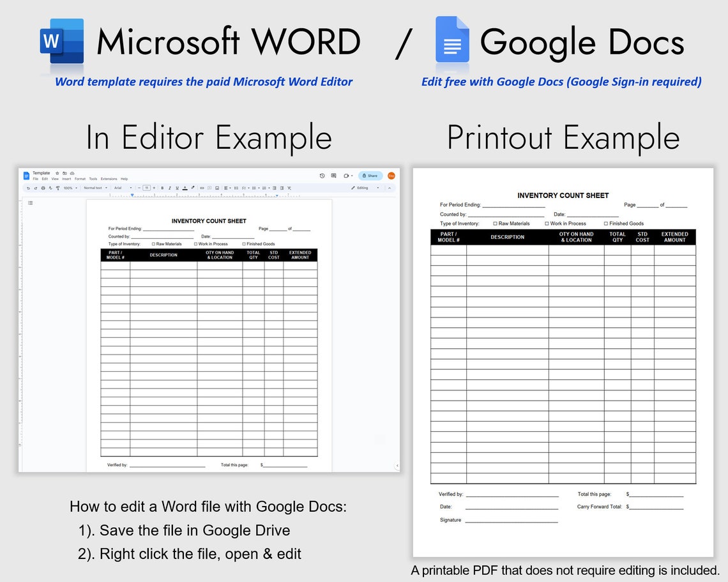Select the Print icon in toolbar

pyautogui.click(x=43, y=188)
